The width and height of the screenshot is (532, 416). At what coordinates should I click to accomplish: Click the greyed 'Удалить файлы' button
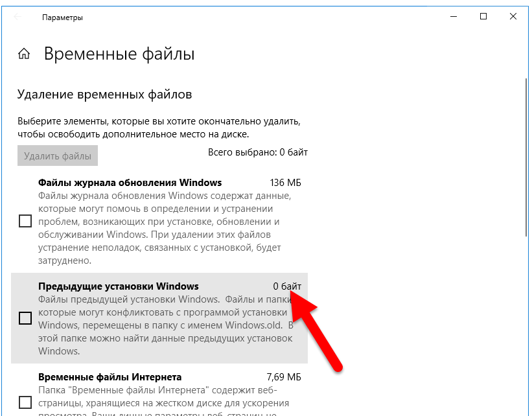(58, 156)
